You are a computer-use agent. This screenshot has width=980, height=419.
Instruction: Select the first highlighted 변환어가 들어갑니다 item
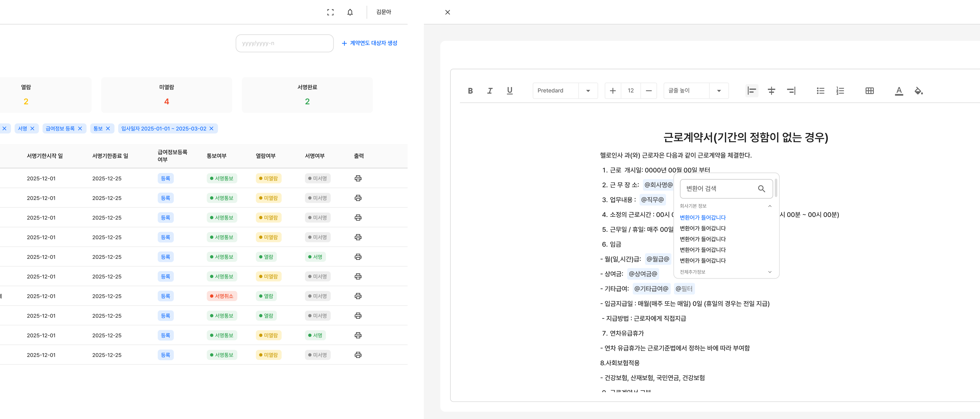tap(703, 217)
